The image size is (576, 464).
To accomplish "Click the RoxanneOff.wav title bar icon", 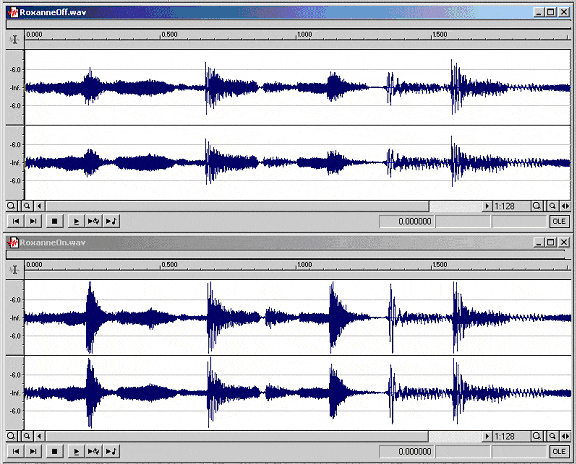I will [13, 12].
